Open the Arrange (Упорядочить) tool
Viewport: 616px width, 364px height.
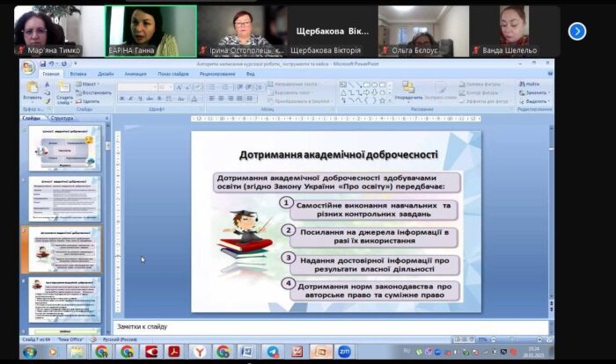tap(408, 90)
